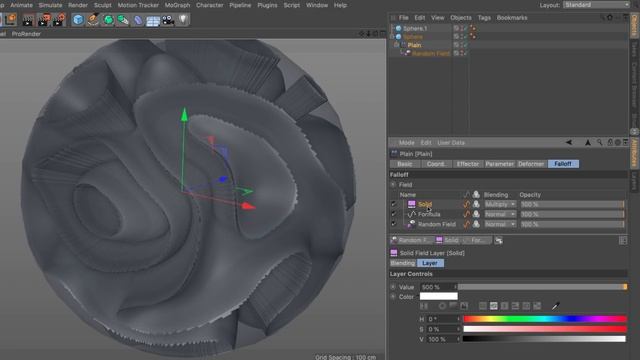Click the white Color swatch
Image resolution: width=640 pixels, height=360 pixels.
(438, 296)
